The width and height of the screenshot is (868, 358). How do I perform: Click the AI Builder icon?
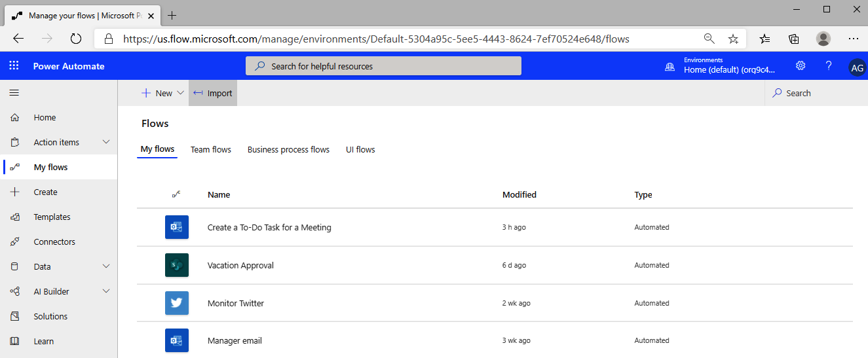point(14,292)
